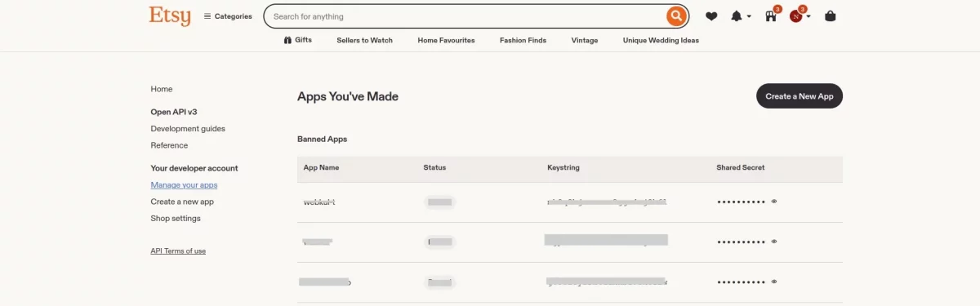The width and height of the screenshot is (980, 306).
Task: Click the Shared Secret column header
Action: pyautogui.click(x=741, y=167)
